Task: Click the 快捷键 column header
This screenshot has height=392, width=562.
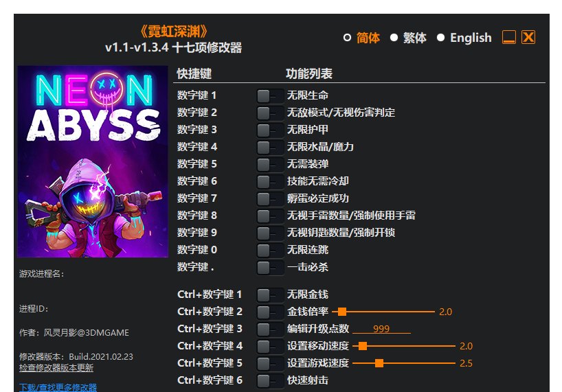Action: pyautogui.click(x=194, y=73)
